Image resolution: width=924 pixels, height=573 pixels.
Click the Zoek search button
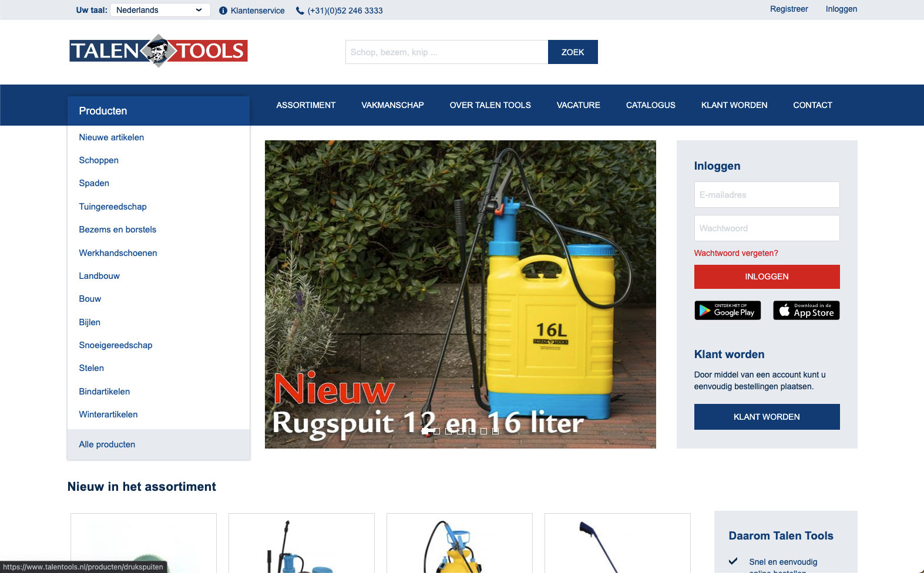[572, 52]
